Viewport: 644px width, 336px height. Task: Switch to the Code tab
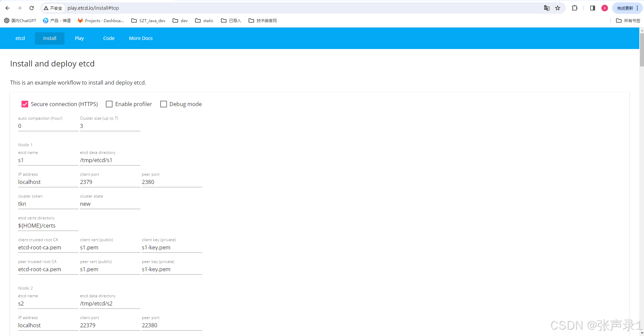(x=109, y=38)
